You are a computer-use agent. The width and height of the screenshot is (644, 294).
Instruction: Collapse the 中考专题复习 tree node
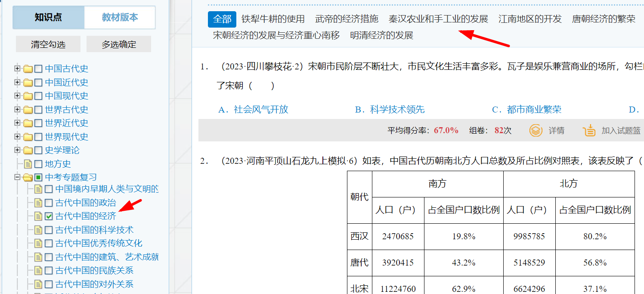pos(17,177)
